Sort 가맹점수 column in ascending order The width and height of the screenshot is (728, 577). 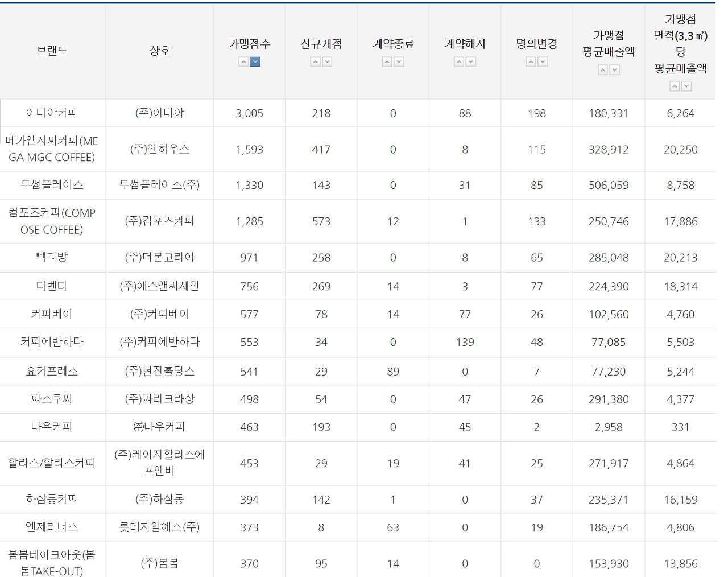pos(243,62)
